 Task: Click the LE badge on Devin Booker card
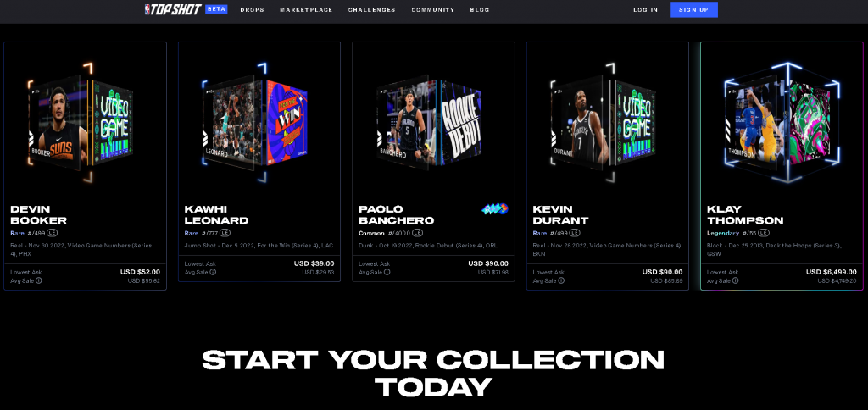(x=52, y=233)
